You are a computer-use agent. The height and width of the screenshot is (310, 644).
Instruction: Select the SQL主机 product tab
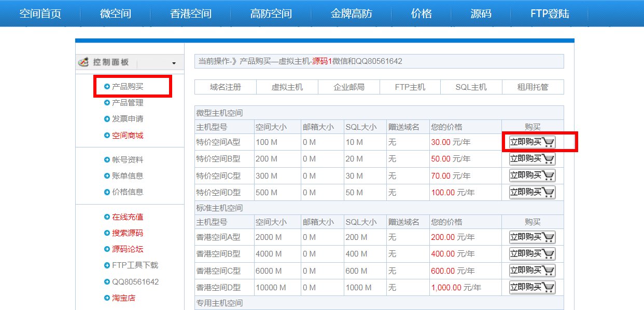471,87
